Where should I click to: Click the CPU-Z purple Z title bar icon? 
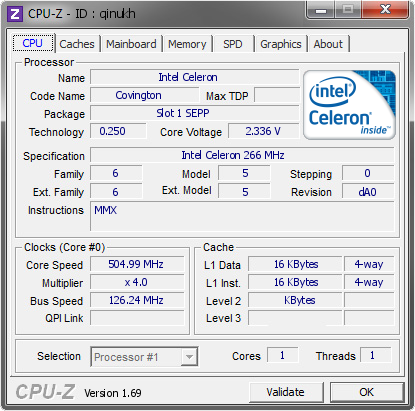point(15,14)
